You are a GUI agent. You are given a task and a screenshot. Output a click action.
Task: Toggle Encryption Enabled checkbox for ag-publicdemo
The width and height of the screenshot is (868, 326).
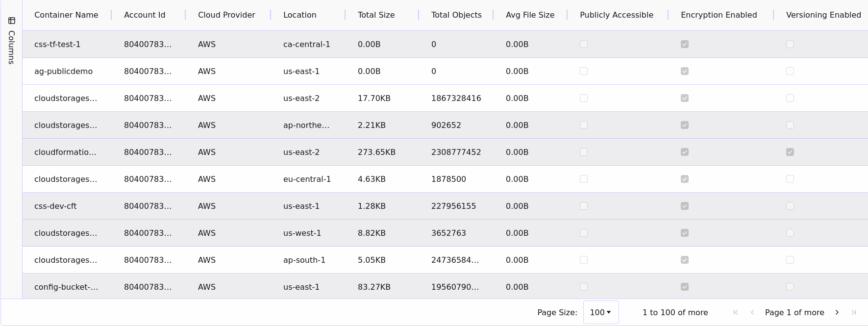click(x=685, y=71)
